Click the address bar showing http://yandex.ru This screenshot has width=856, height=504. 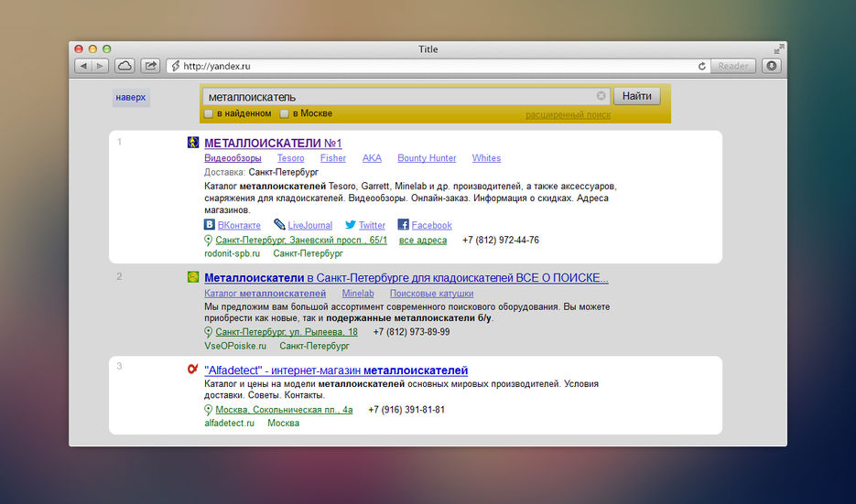437,66
